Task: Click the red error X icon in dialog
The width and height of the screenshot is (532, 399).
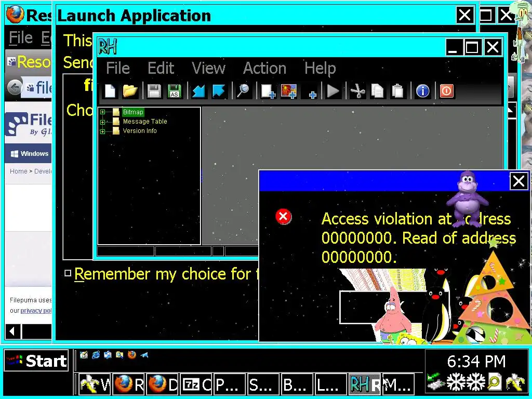Action: (x=283, y=217)
